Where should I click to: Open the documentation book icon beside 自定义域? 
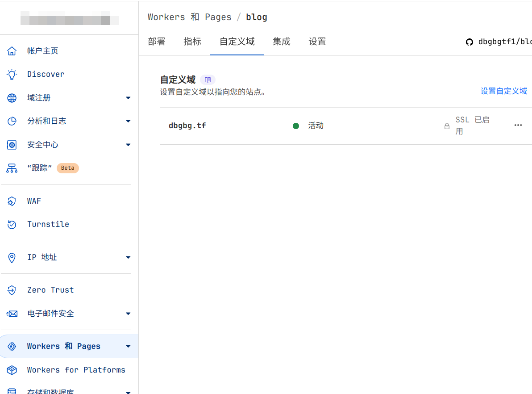coord(208,80)
